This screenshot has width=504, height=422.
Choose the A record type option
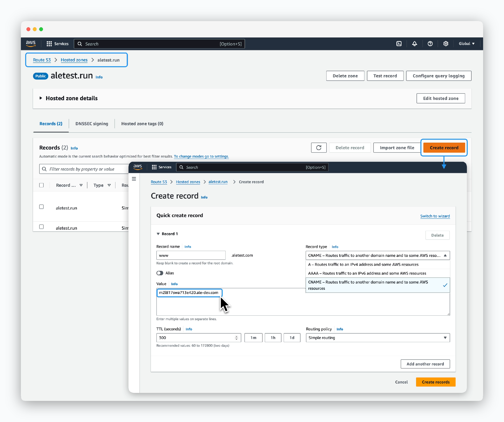pyautogui.click(x=377, y=265)
